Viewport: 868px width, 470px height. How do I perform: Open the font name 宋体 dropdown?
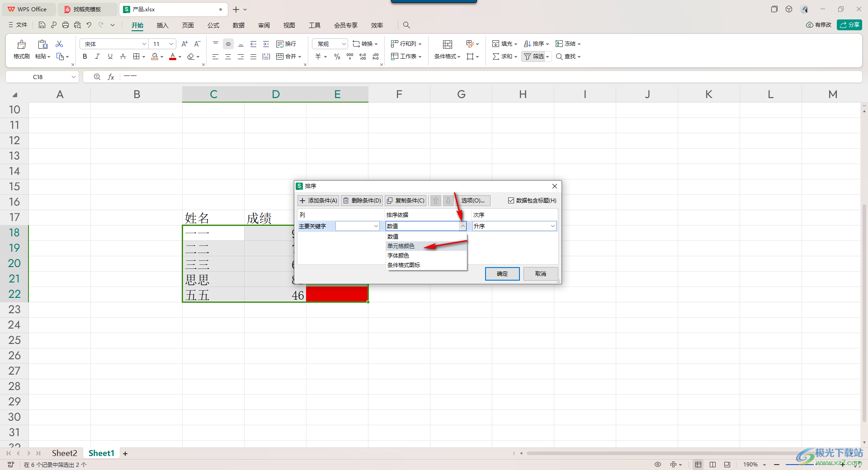pyautogui.click(x=144, y=44)
